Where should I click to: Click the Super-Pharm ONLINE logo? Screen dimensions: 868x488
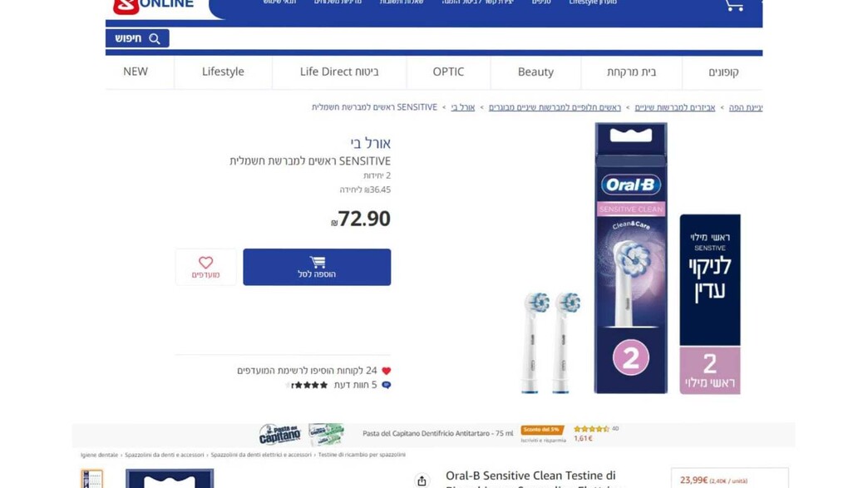pos(153,6)
